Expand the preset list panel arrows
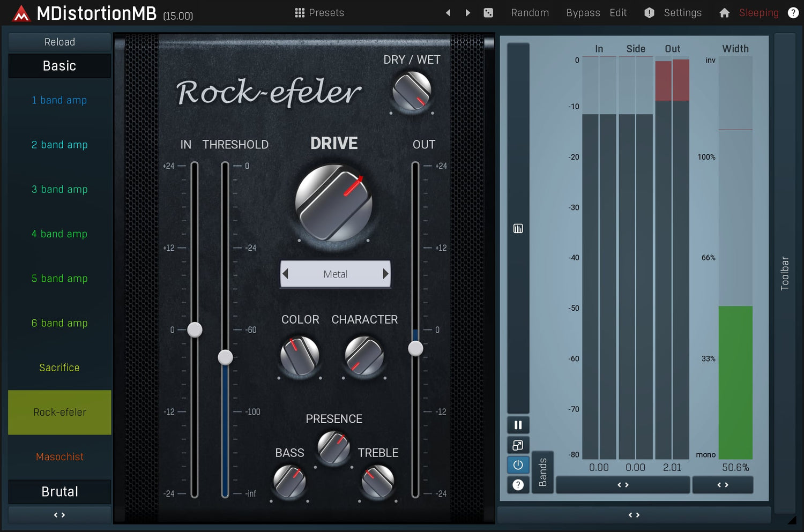The height and width of the screenshot is (532, 804). [59, 515]
